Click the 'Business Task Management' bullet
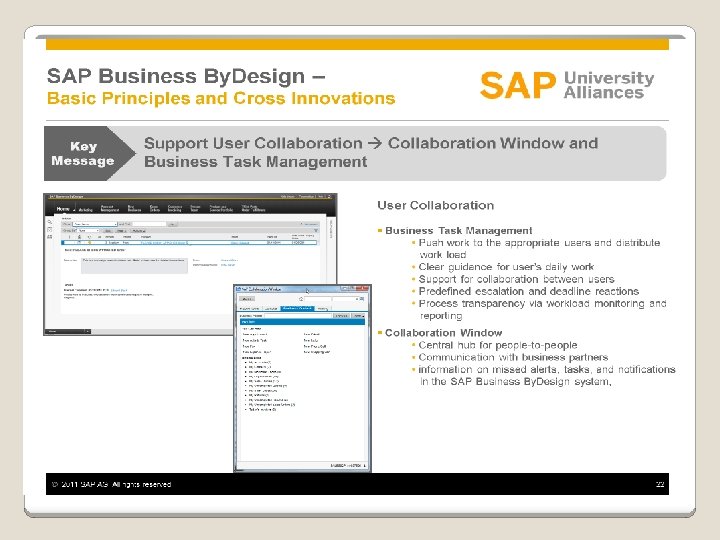 click(458, 230)
